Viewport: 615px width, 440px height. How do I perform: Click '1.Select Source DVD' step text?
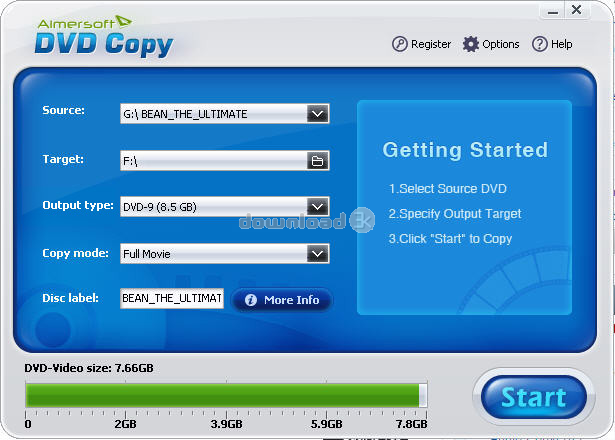pos(448,189)
